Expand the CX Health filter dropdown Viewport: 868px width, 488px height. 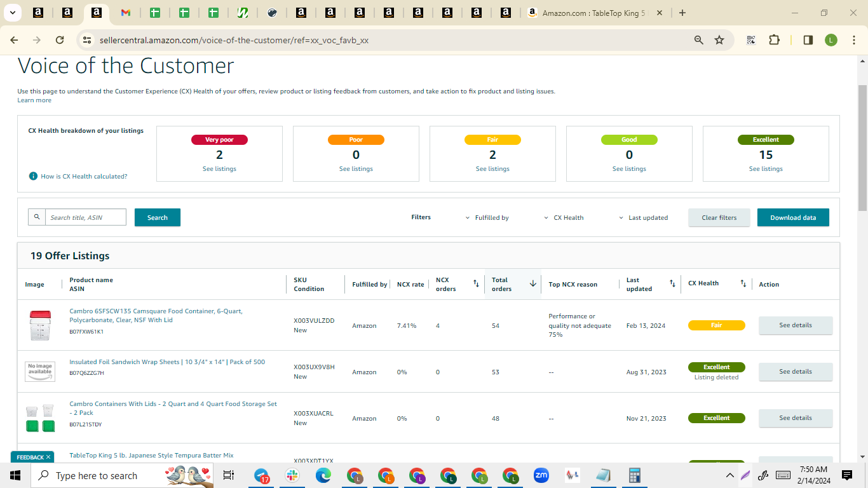[564, 217]
